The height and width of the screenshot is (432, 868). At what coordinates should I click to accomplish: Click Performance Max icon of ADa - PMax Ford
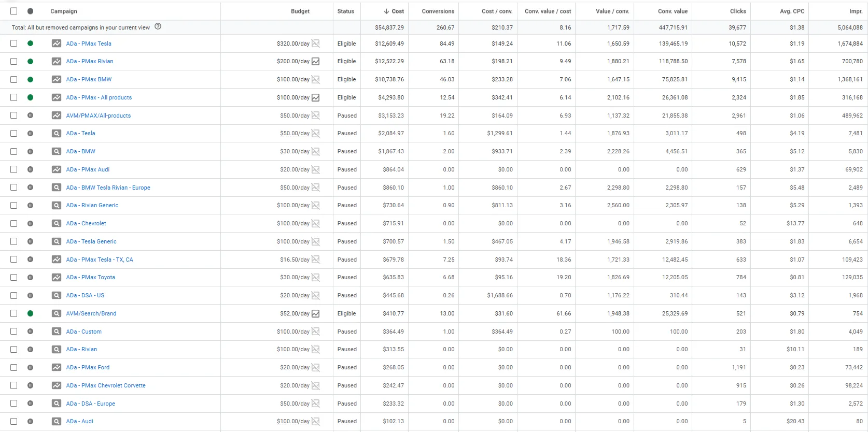point(57,367)
